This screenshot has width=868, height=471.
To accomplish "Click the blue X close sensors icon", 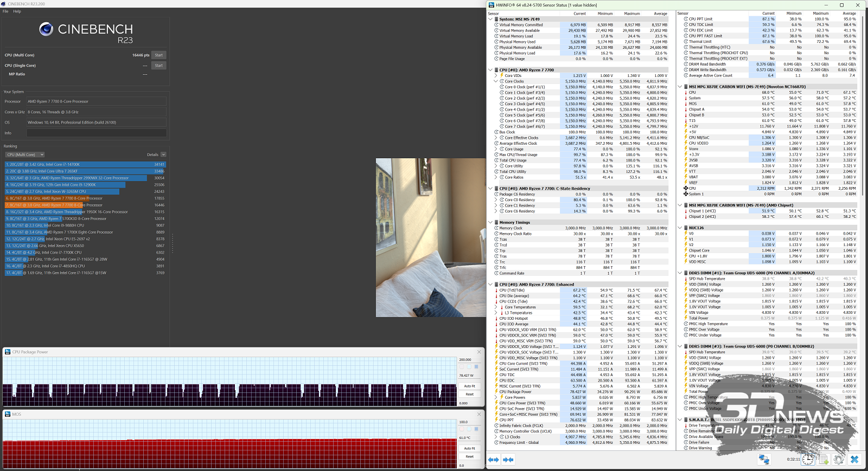I will (x=854, y=459).
